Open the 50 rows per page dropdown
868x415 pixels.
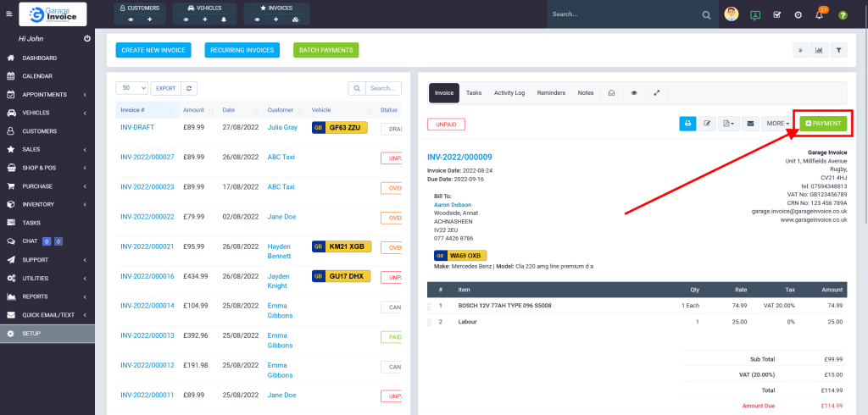pyautogui.click(x=132, y=88)
